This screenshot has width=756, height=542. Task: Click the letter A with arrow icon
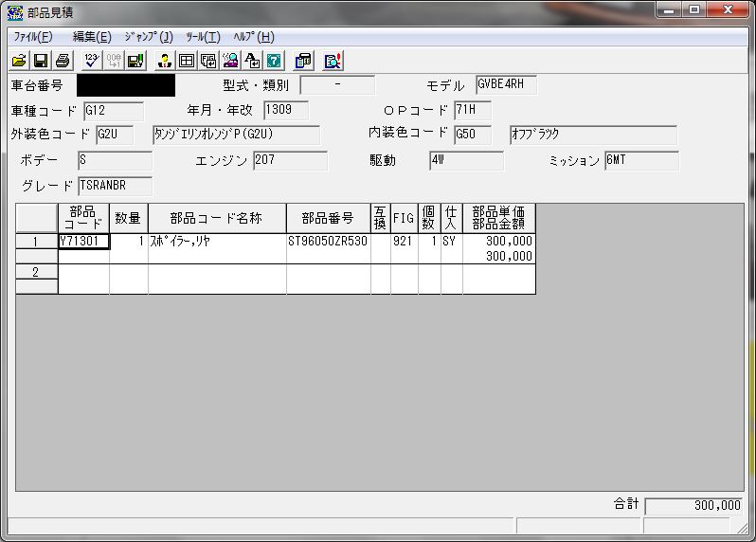pyautogui.click(x=252, y=61)
